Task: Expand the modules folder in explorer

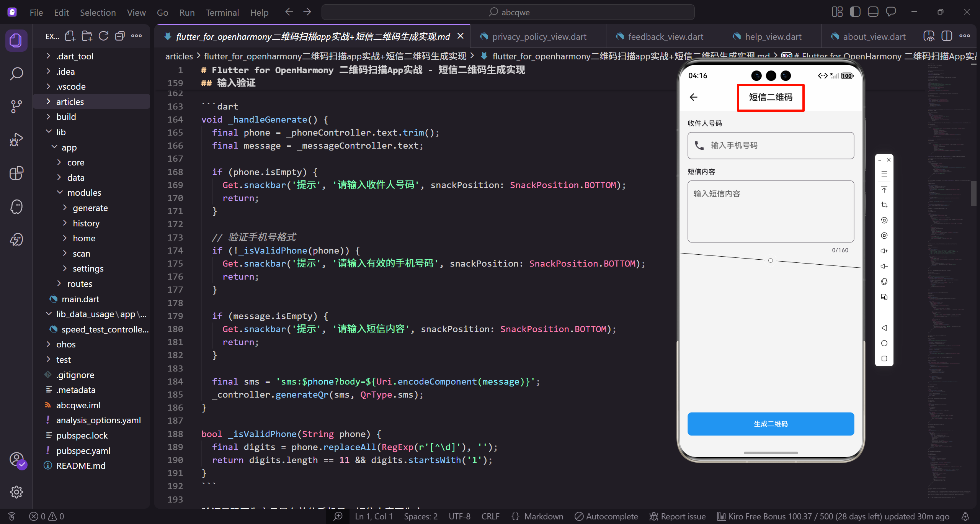Action: pyautogui.click(x=84, y=192)
